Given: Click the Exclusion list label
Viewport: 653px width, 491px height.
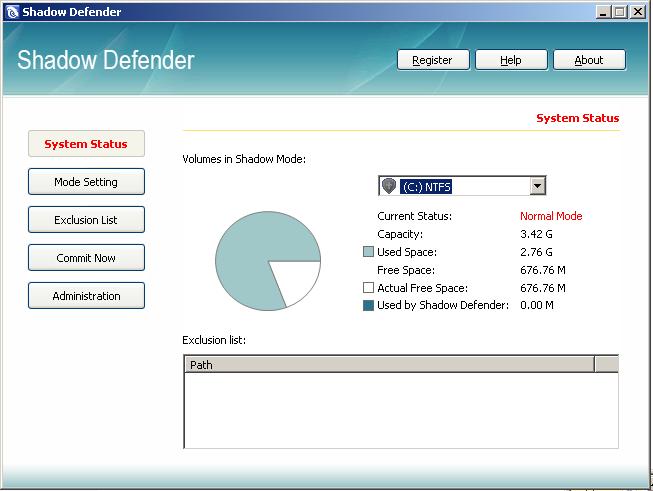Looking at the screenshot, I should [214, 340].
